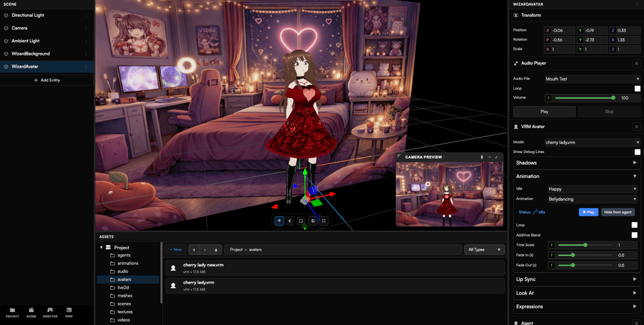Open the Idle animation dropdown set to Happy

click(x=592, y=189)
